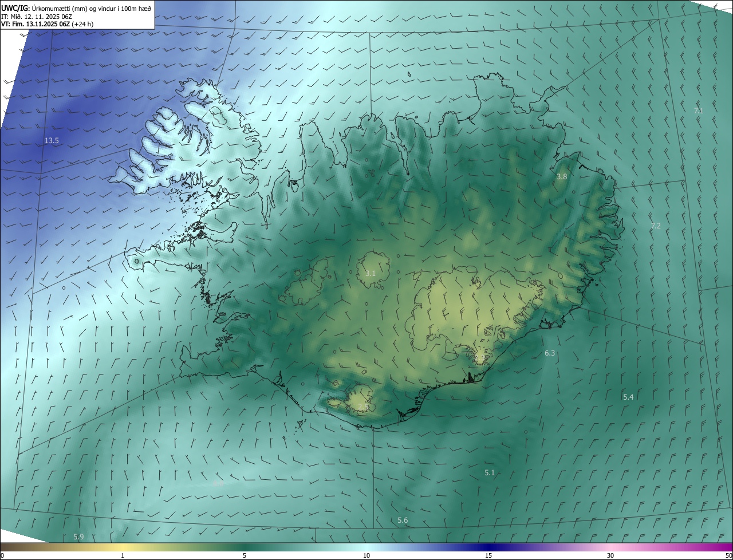Click the 50 tick label on the colorbar

[728, 556]
